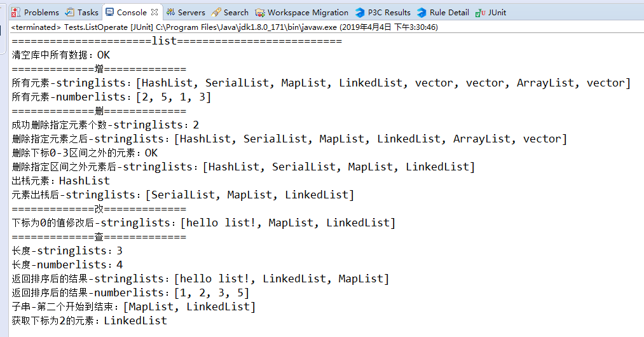This screenshot has height=337, width=644.
Task: Select the P3C Results tab label
Action: [x=389, y=12]
